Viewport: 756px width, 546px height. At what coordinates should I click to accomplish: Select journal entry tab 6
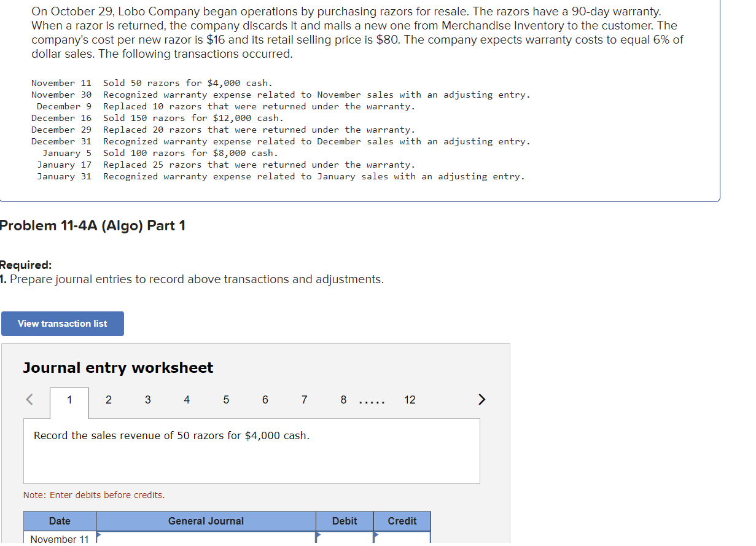point(265,399)
